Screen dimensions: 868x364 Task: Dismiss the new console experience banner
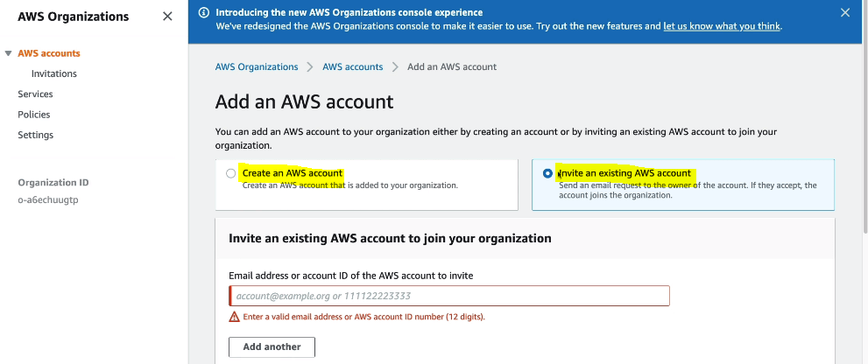(x=844, y=13)
